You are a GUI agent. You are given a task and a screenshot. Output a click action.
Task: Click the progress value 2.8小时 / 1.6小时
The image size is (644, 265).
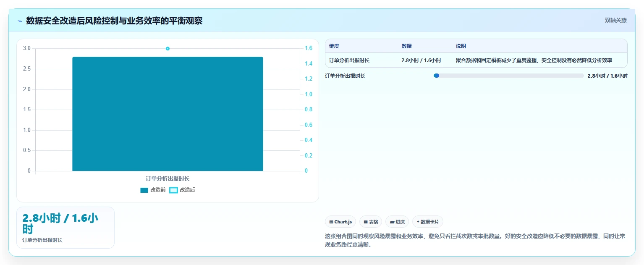click(x=607, y=76)
